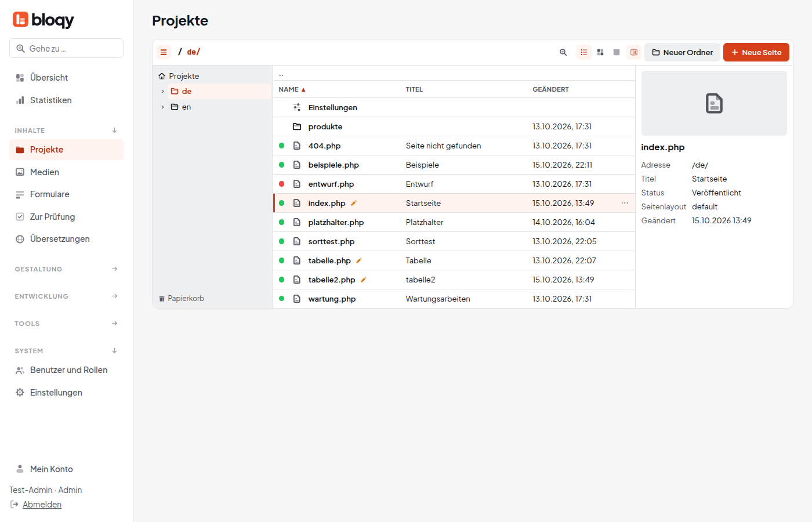Collapse the INHALTE section arrow
812x522 pixels.
point(114,130)
